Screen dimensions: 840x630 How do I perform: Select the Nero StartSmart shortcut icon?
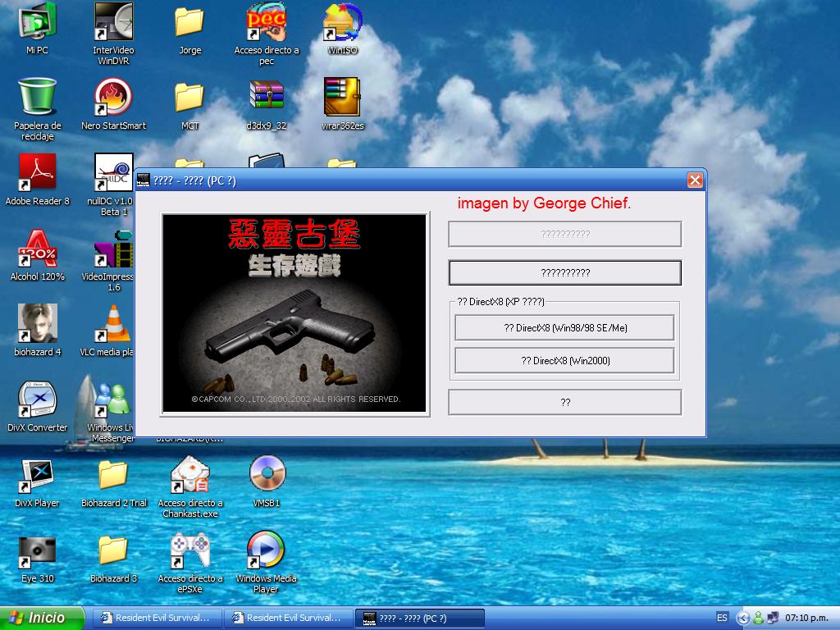(113, 98)
